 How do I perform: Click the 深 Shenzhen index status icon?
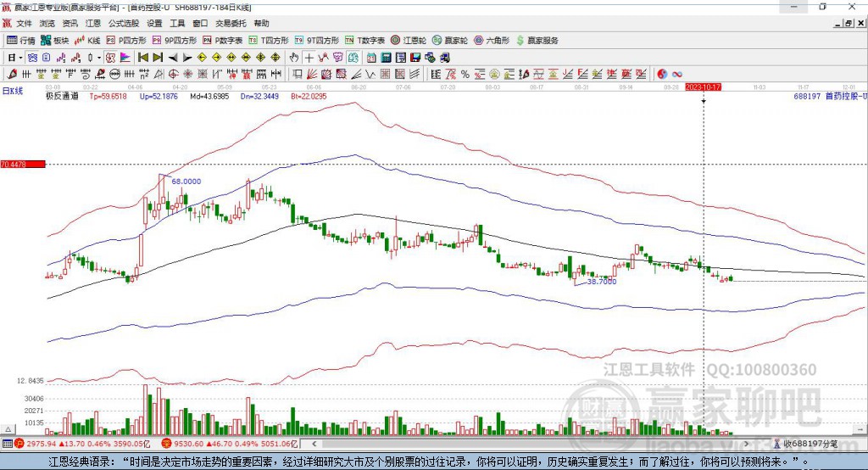pyautogui.click(x=167, y=444)
